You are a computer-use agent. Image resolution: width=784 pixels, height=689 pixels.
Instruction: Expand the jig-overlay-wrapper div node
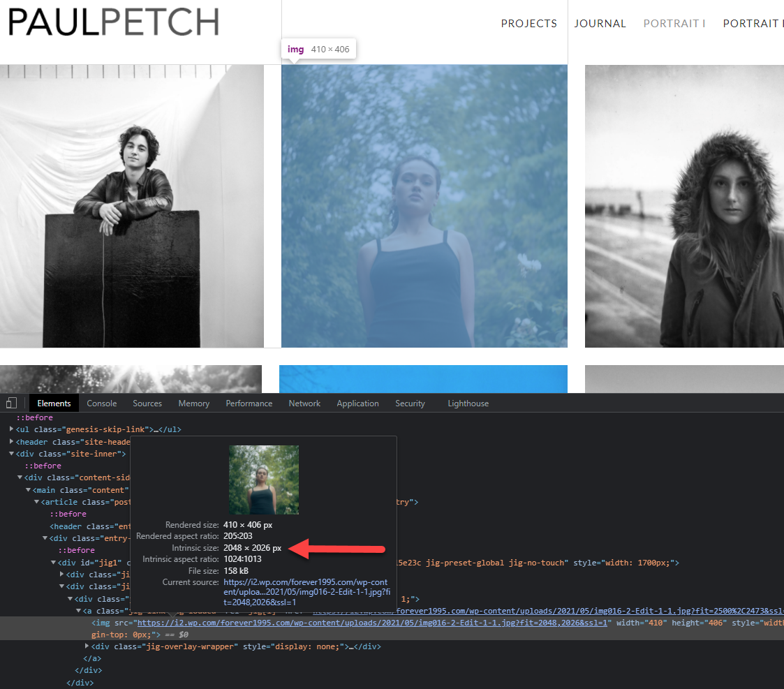click(87, 646)
